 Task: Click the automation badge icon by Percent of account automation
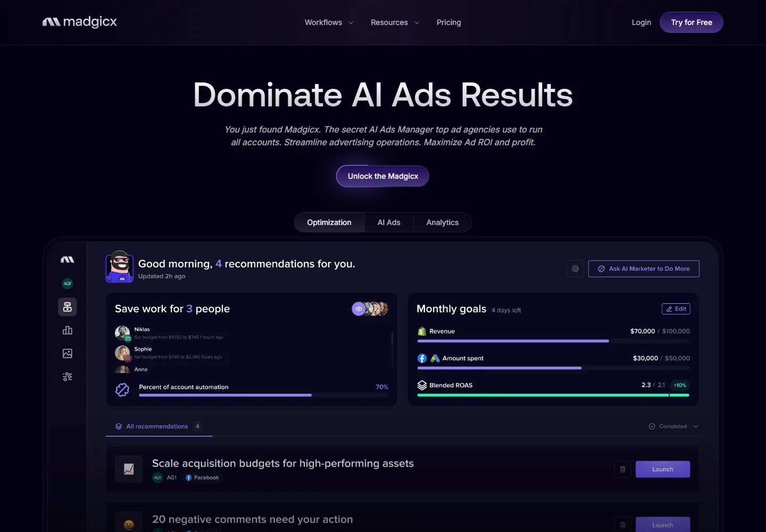(122, 389)
